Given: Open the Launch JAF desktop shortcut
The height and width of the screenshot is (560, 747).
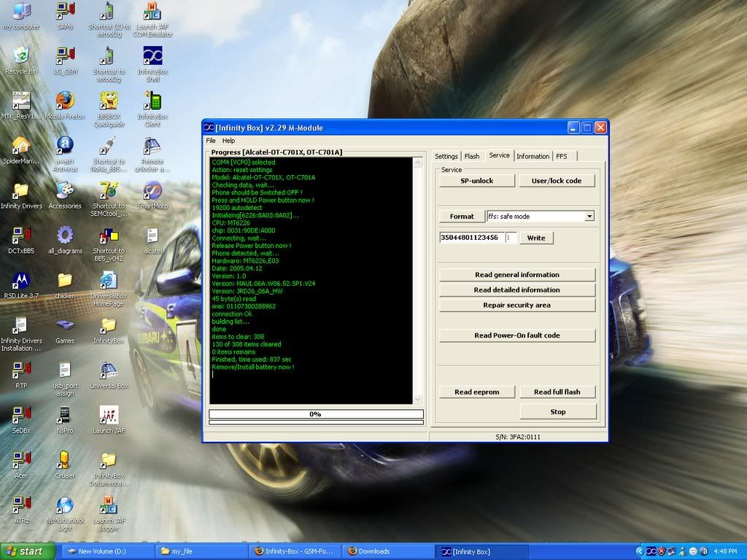Looking at the screenshot, I should point(109,416).
